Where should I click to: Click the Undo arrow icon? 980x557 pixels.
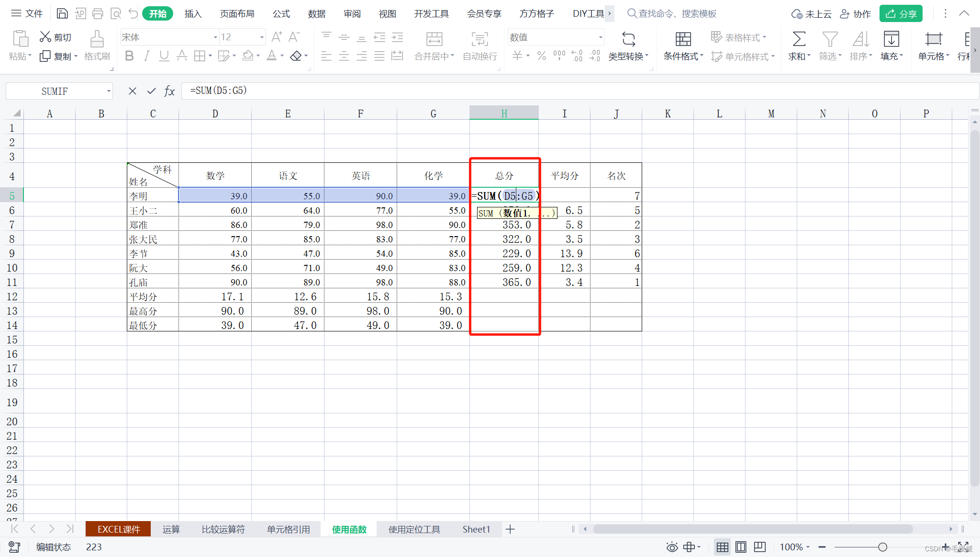pos(133,13)
